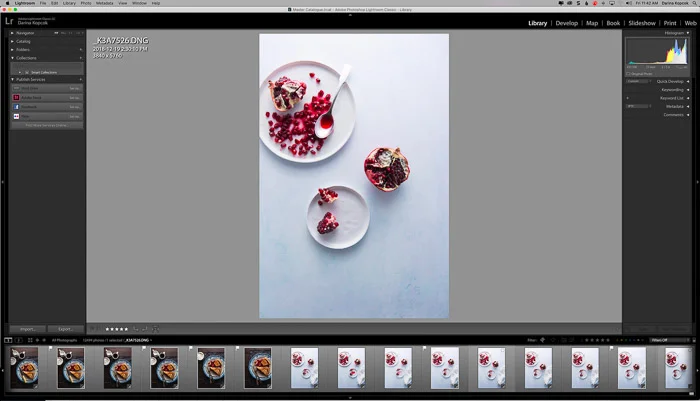Click the main window display icon

[8, 340]
